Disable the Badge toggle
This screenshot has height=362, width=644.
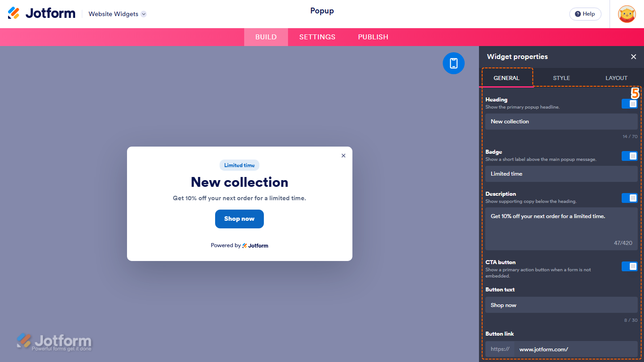point(629,156)
